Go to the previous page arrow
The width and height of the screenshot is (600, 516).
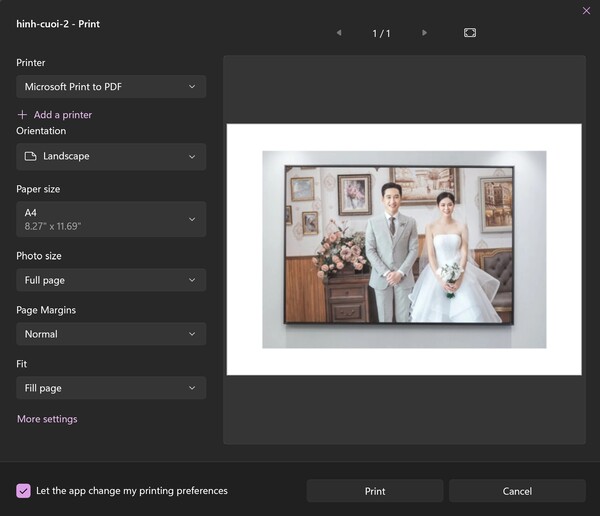(339, 33)
